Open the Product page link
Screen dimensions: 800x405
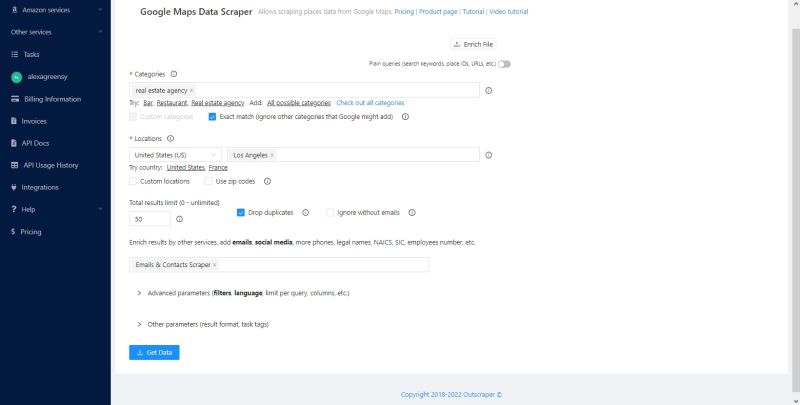pos(438,12)
